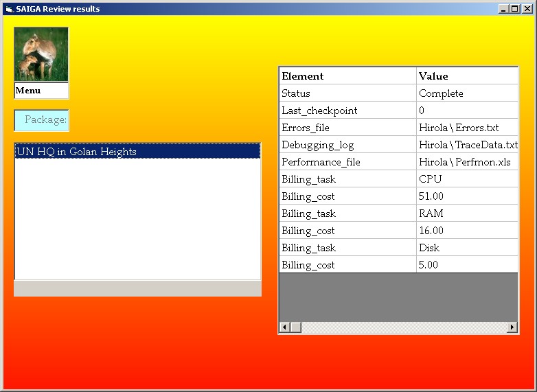Click the Hirola \ TraceData.txt value cell
This screenshot has width=537, height=392.
pos(467,145)
